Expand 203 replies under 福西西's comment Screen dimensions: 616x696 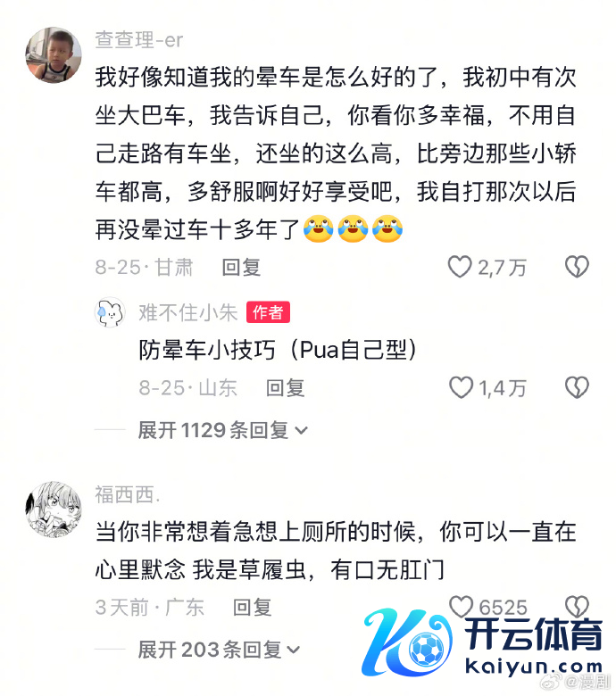[219, 650]
